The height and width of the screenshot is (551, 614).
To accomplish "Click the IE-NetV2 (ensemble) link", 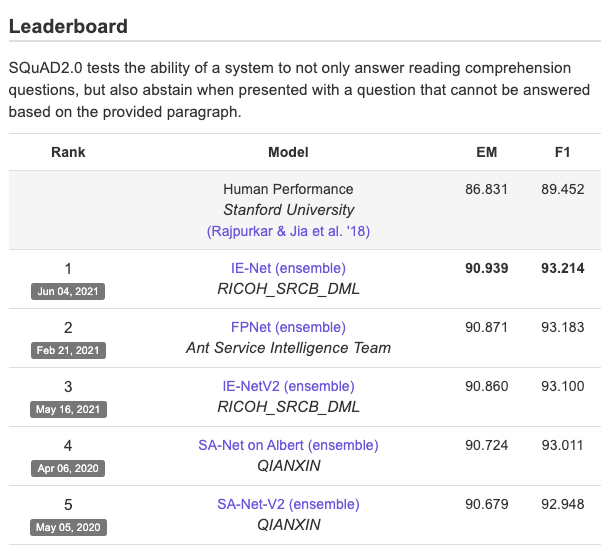I will 288,386.
